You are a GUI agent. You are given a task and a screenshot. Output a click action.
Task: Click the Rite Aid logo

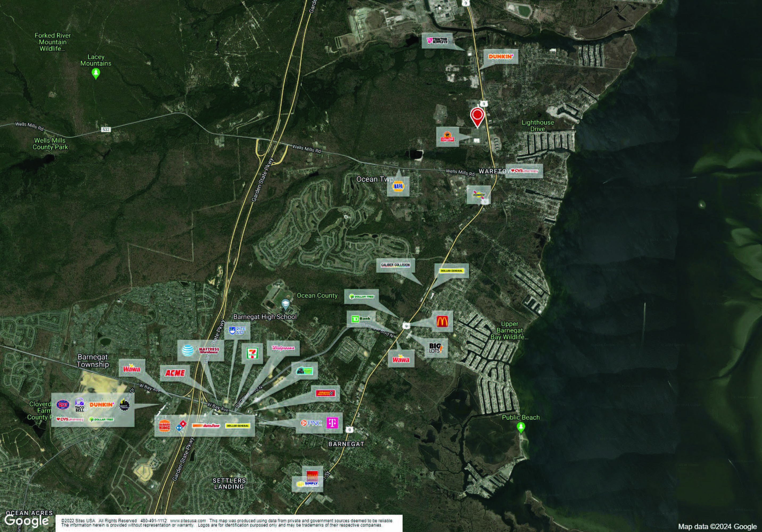(237, 330)
